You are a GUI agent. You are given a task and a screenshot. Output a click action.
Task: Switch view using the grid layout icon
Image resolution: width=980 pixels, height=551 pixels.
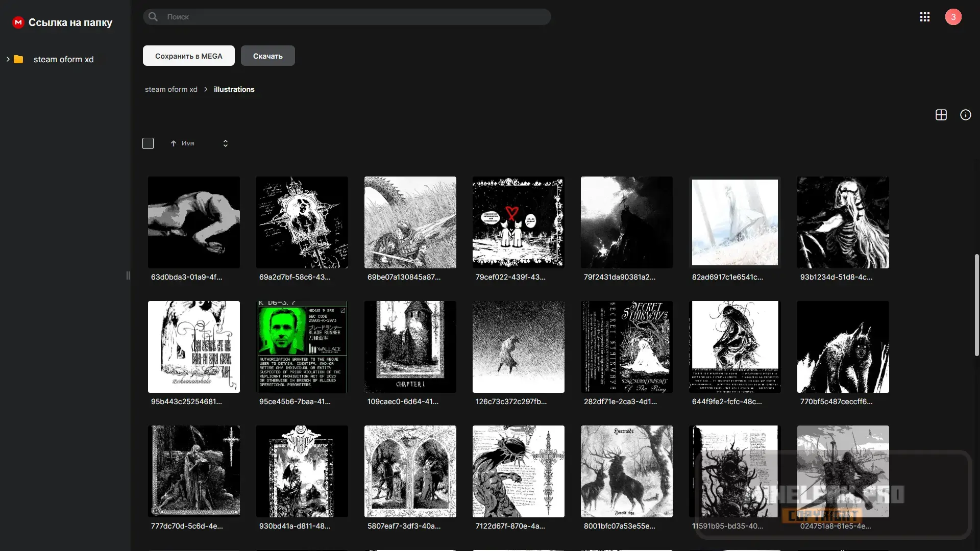point(941,115)
